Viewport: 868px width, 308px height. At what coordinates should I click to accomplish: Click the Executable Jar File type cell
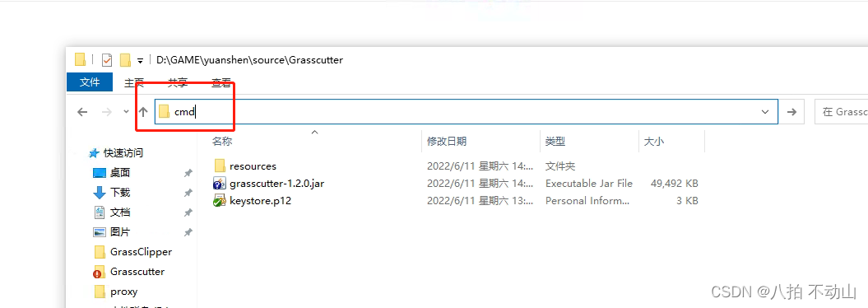589,184
